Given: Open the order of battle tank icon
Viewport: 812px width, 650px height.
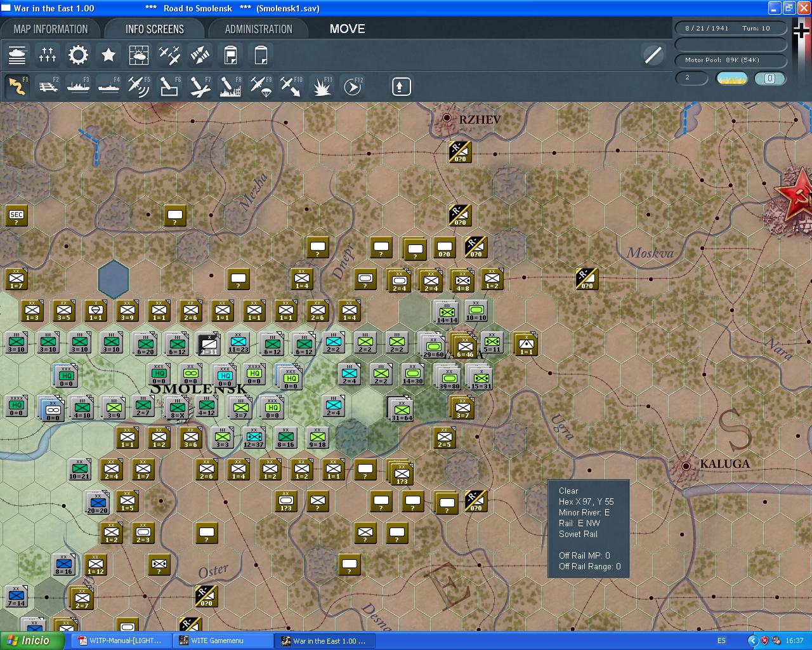Looking at the screenshot, I should (x=17, y=55).
